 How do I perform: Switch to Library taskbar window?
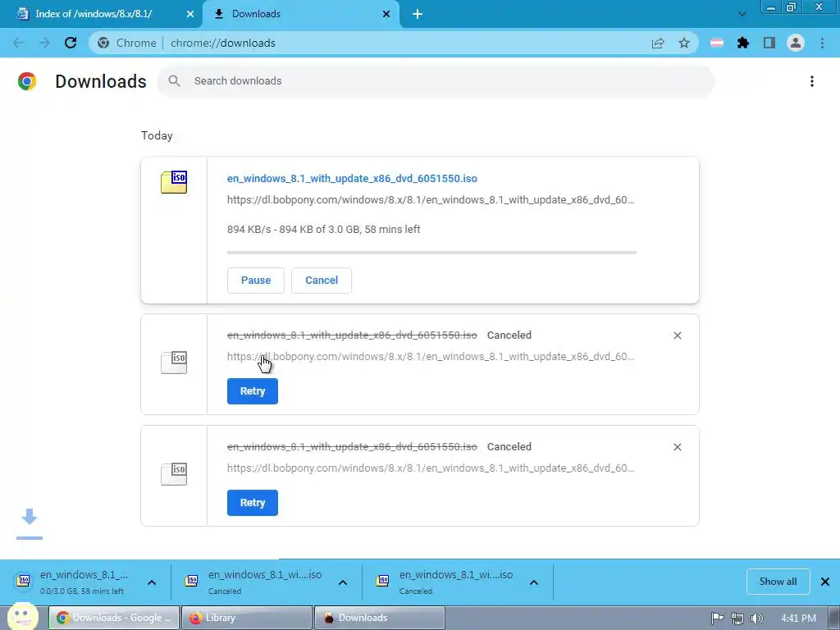[x=247, y=618]
